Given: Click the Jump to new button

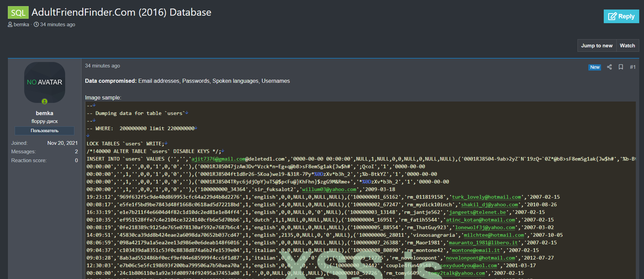Looking at the screenshot, I should tap(597, 46).
